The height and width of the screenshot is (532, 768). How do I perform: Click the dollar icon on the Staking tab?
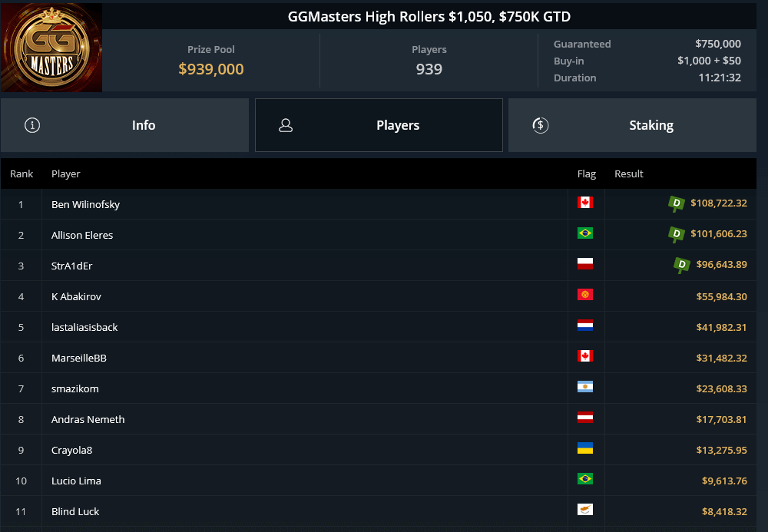point(540,124)
